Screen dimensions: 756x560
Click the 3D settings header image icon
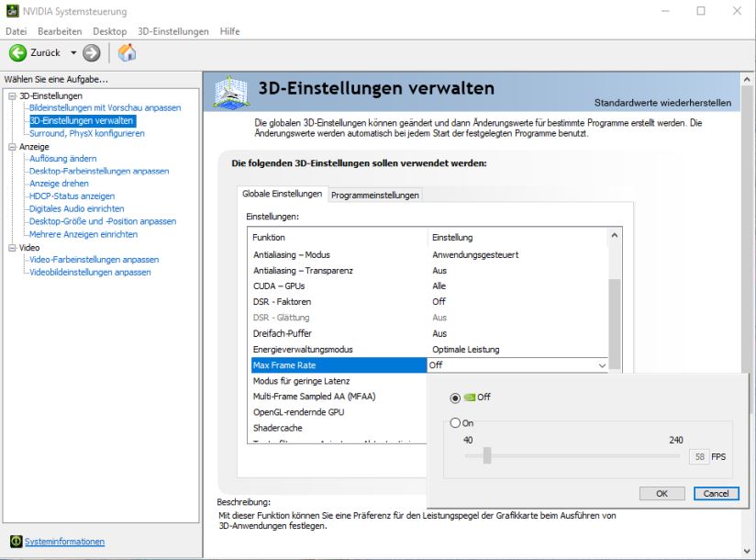coord(231,91)
